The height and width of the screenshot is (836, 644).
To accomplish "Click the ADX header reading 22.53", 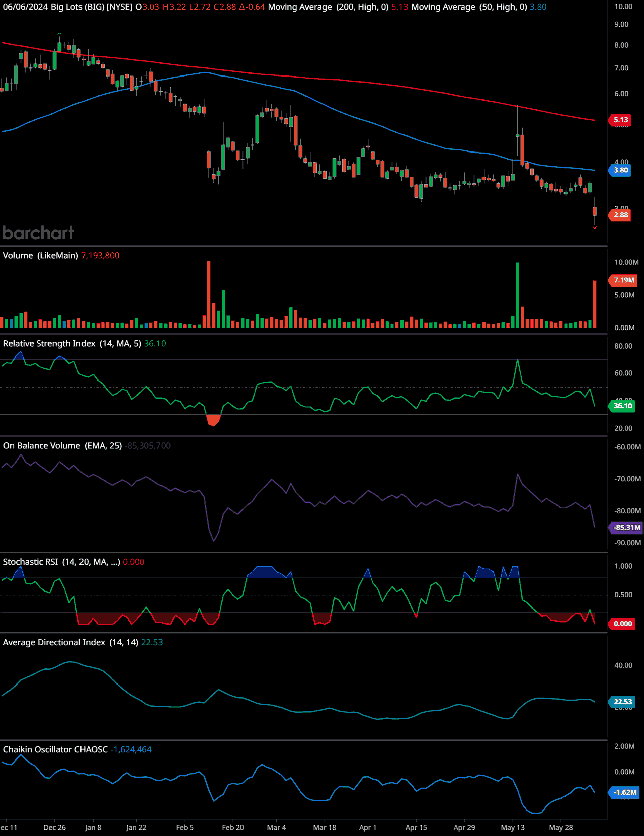I will [x=152, y=643].
